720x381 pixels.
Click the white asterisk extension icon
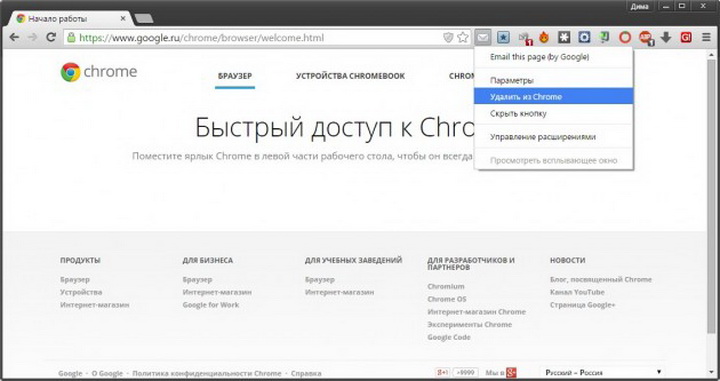pos(564,38)
